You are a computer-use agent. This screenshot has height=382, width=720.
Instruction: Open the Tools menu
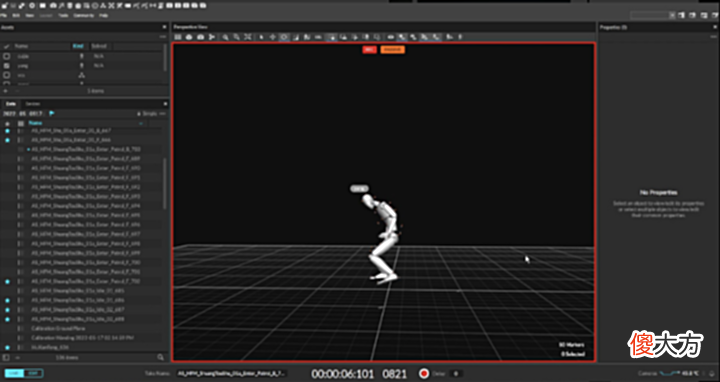(x=63, y=15)
